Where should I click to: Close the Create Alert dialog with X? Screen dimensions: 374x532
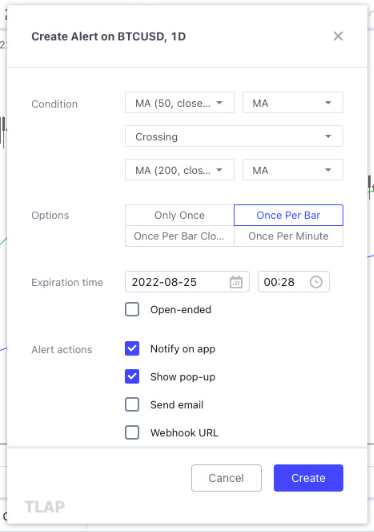point(338,36)
